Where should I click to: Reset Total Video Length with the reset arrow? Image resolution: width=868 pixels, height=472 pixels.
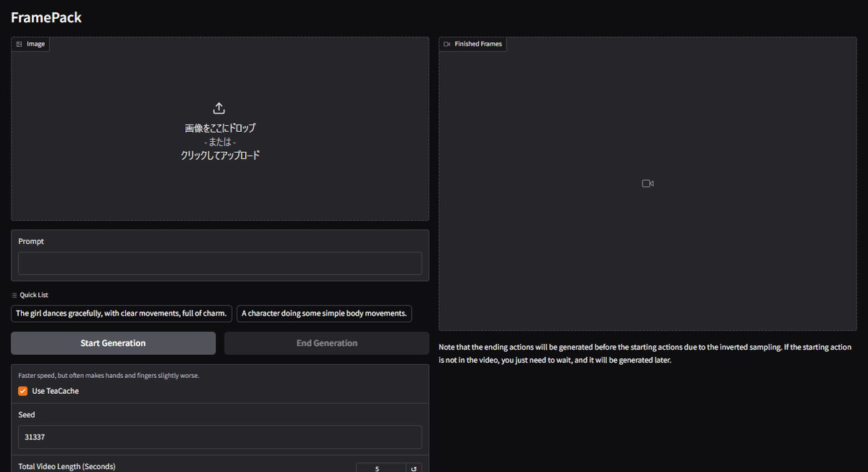point(414,468)
